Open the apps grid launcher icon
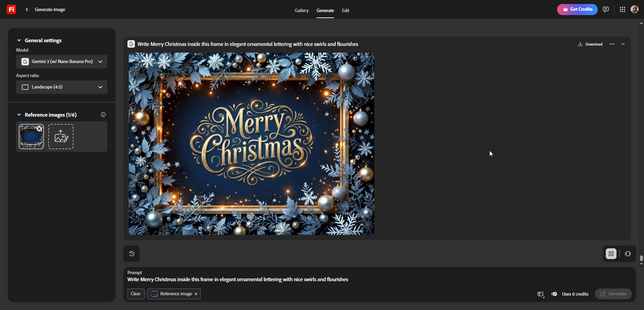This screenshot has height=310, width=644. click(x=622, y=9)
